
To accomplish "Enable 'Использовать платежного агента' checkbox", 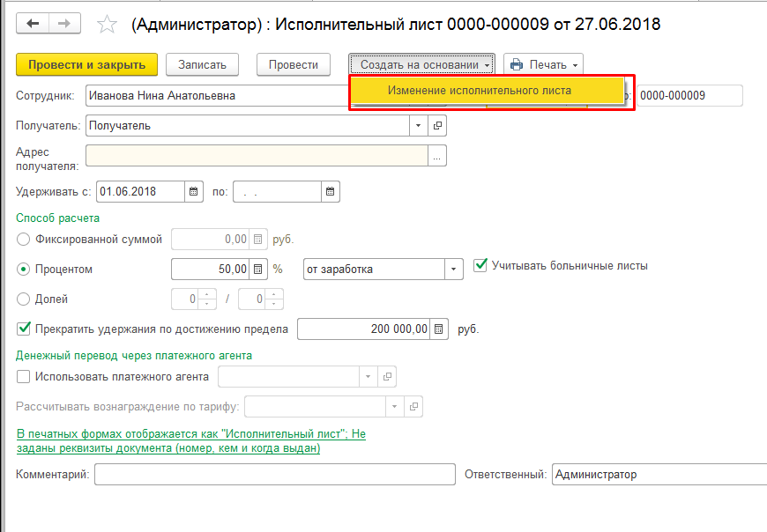I will click(24, 376).
